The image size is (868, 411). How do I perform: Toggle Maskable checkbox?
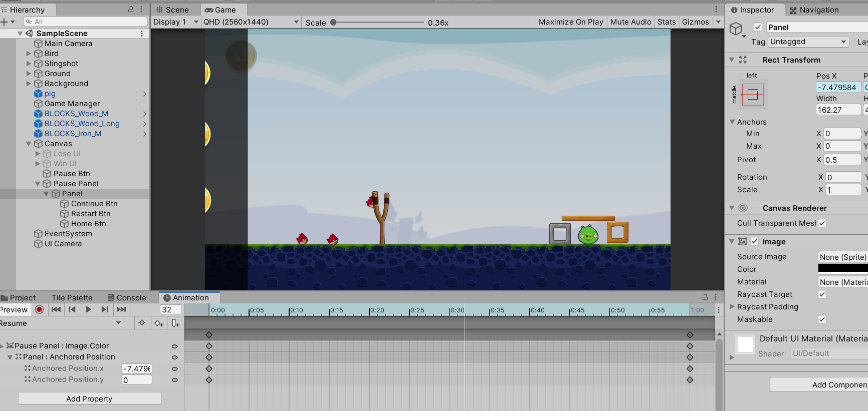coord(822,319)
